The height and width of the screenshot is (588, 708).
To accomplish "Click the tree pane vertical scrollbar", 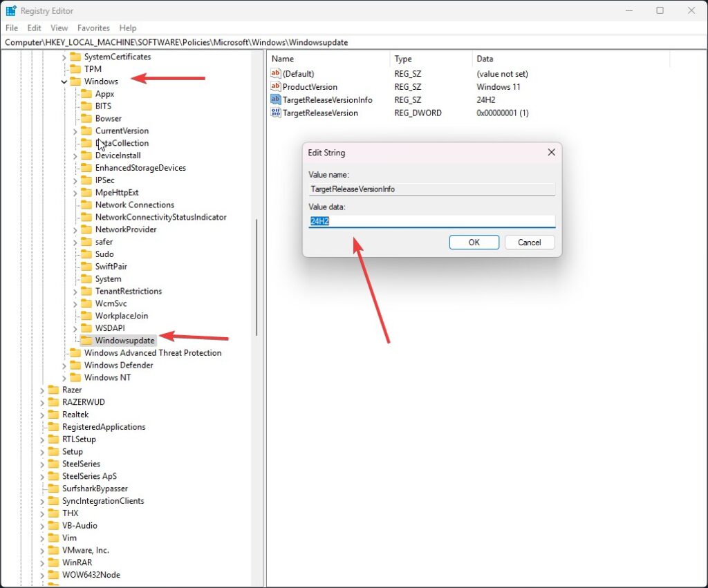I will pos(257,277).
